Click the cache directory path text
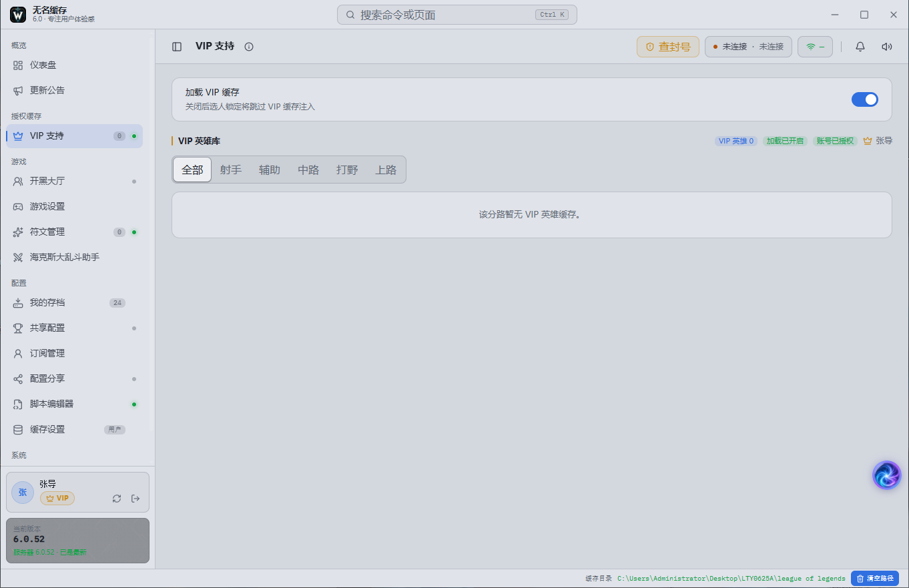 point(731,579)
